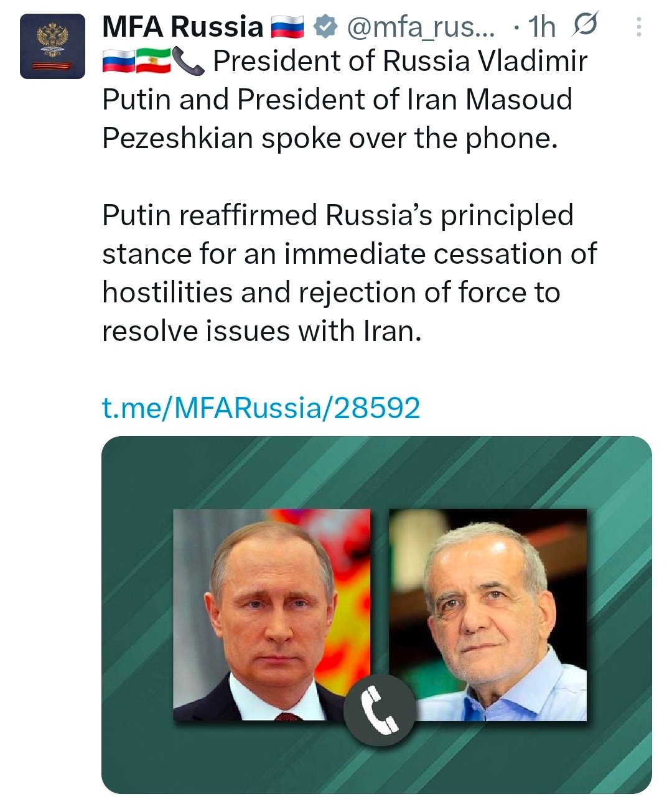Click the Grok slashed-circle icon
Viewport: 672px width, 807px height.
coord(584,26)
